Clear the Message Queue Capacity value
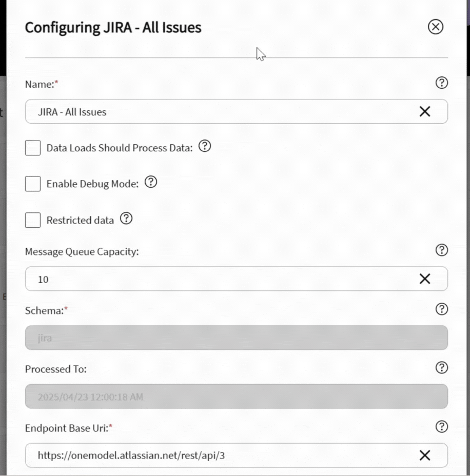470x476 pixels. pyautogui.click(x=425, y=279)
